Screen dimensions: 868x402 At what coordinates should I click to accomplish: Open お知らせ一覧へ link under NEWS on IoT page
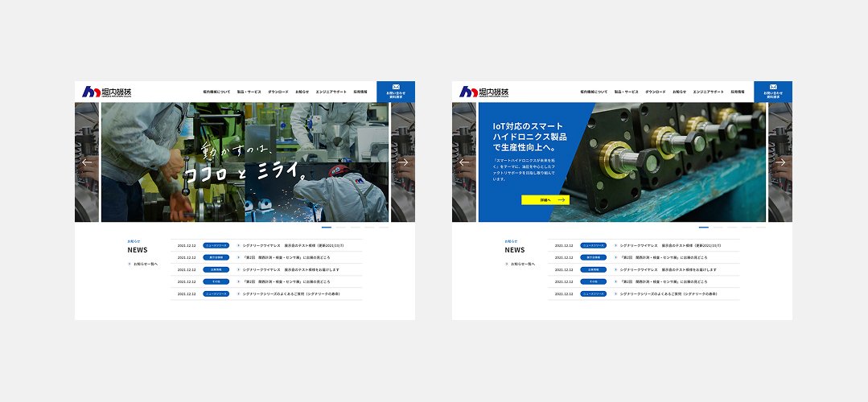(522, 264)
